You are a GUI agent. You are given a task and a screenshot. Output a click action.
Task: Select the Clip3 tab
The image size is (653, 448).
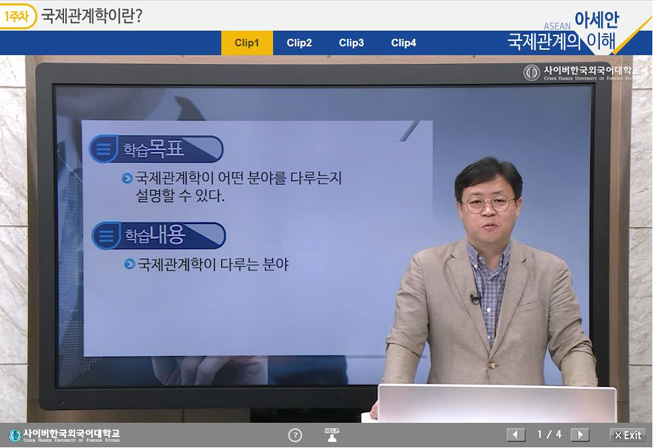tap(351, 43)
